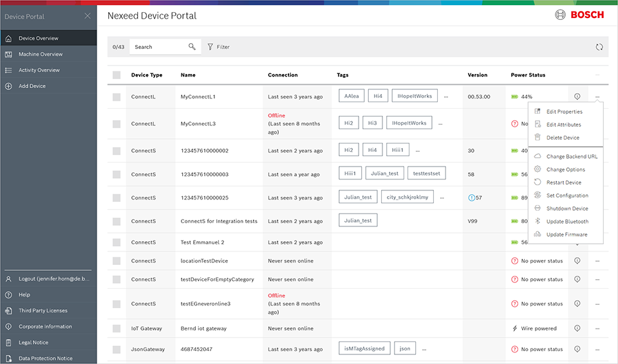Go to Machine Overview
Viewport: 618px width, 364px height.
[48, 54]
